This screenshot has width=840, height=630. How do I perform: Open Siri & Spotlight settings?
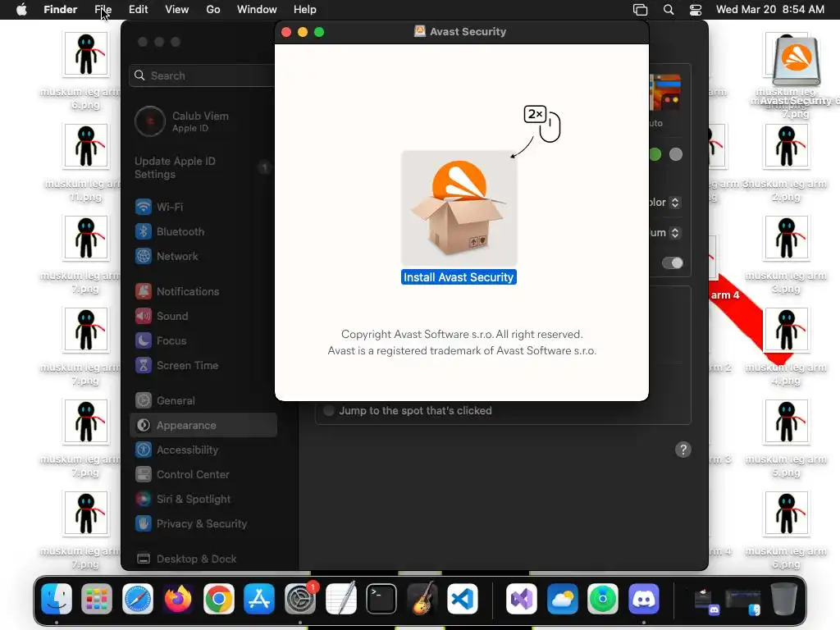tap(203, 500)
